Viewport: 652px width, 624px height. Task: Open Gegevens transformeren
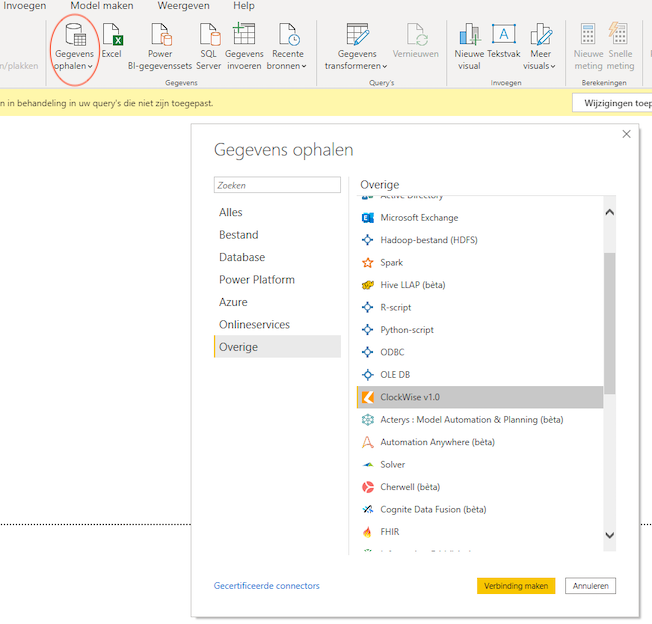point(356,47)
